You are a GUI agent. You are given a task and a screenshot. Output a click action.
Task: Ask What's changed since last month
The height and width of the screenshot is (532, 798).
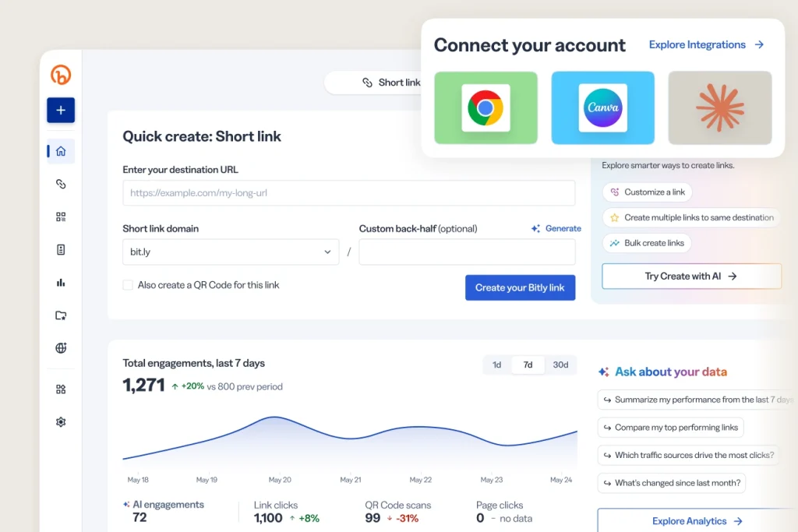672,483
